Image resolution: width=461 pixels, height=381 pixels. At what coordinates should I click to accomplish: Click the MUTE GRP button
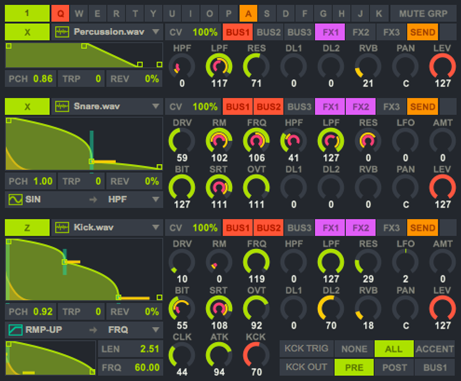coord(423,14)
